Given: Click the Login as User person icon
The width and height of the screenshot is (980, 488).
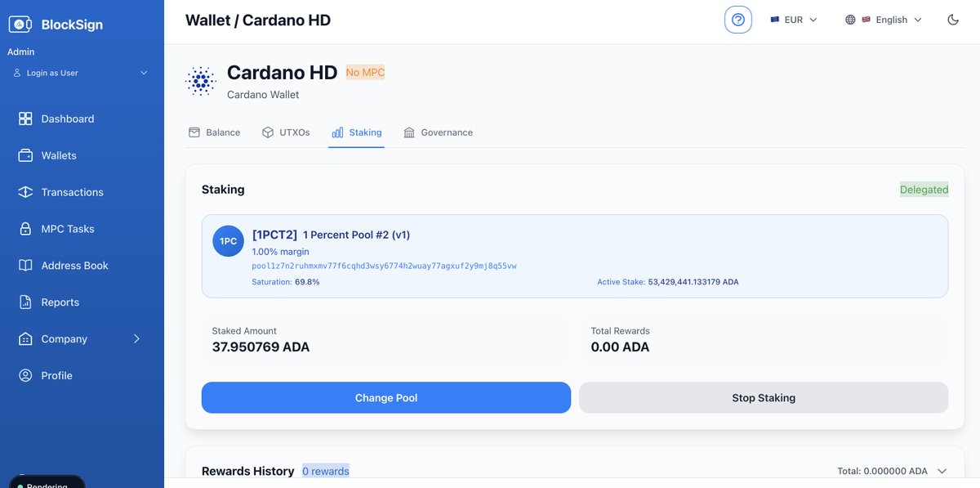Looking at the screenshot, I should [17, 73].
